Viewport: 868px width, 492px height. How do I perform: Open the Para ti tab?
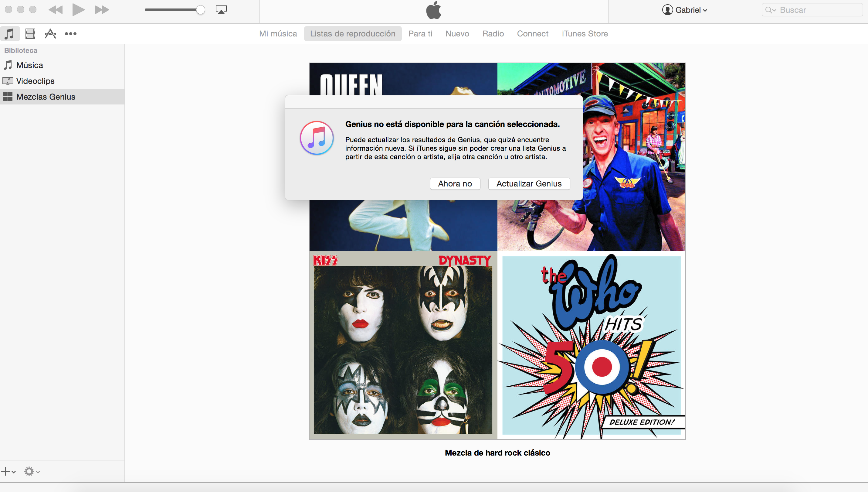[x=420, y=34]
